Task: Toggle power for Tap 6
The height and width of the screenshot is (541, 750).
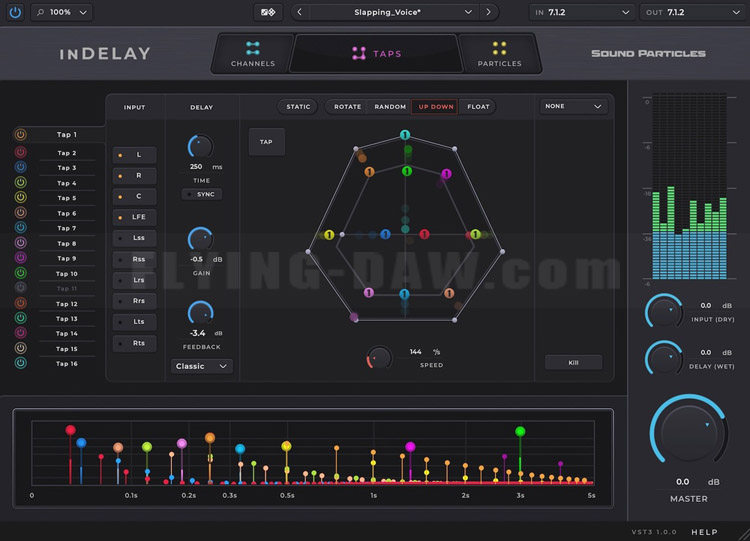Action: pos(20,212)
